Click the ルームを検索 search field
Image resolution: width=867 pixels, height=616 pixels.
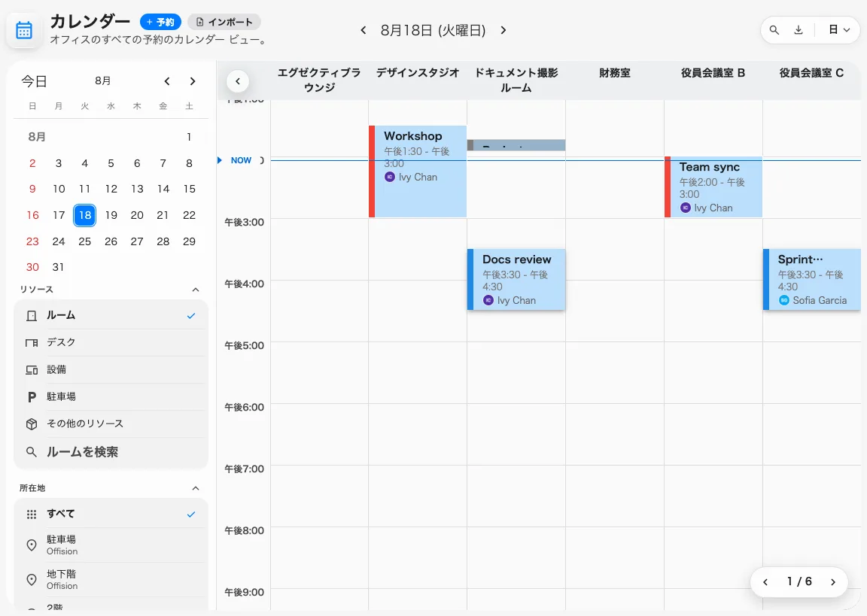[x=111, y=452]
